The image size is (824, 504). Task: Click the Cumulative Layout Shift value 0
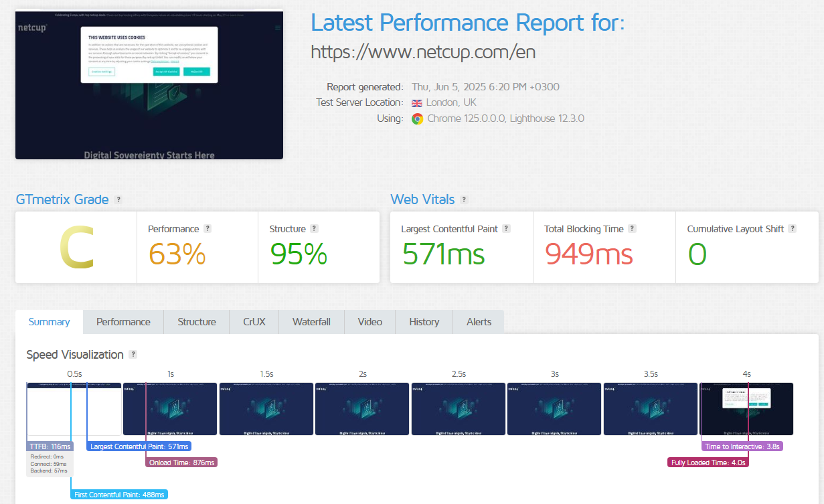coord(697,254)
